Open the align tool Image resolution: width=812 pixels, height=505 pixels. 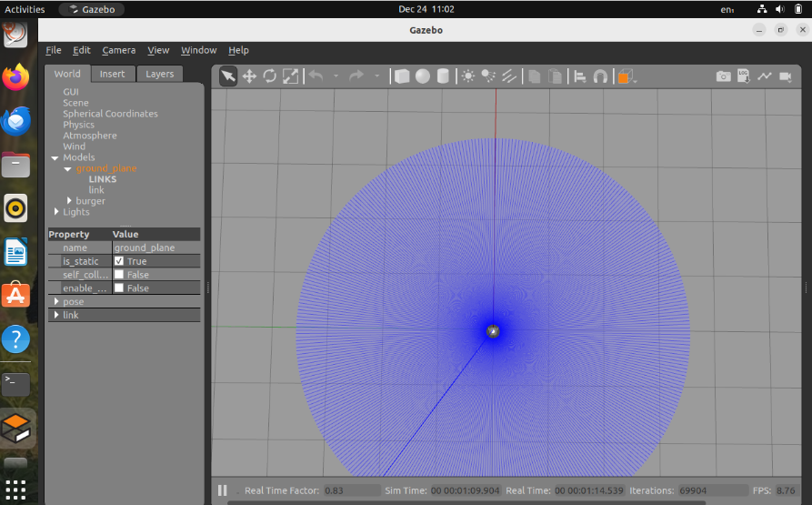point(580,76)
